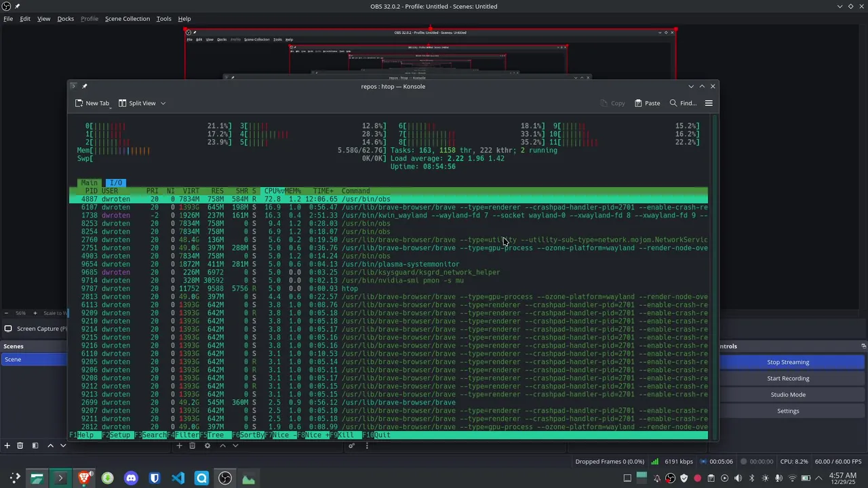
Task: Toggle Studio Mode in OBS Controls
Action: point(788,394)
